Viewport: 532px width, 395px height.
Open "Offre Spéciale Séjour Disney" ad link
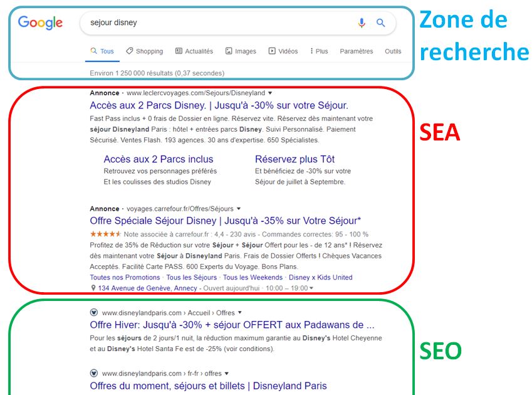(226, 221)
